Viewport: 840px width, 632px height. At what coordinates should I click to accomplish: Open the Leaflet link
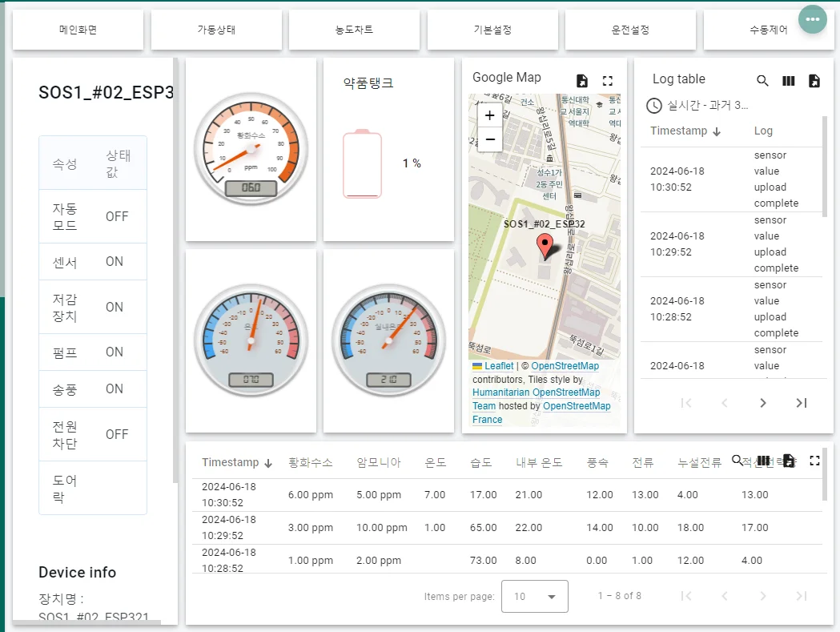point(499,365)
